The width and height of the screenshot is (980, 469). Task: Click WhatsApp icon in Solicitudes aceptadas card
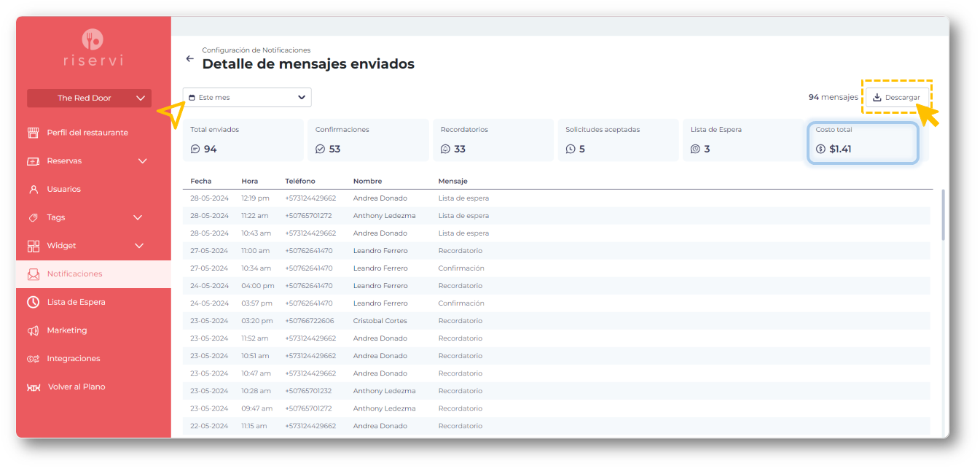571,149
